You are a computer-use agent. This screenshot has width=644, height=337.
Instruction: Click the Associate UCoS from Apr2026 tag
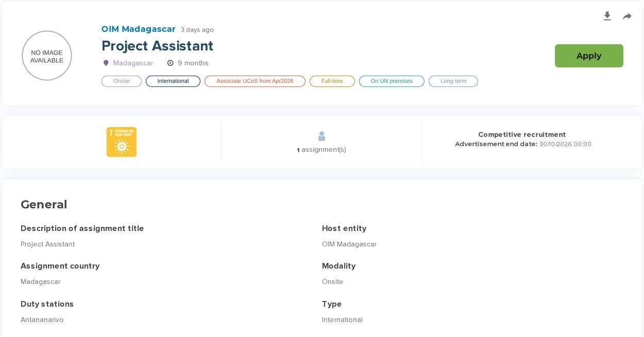pos(255,81)
